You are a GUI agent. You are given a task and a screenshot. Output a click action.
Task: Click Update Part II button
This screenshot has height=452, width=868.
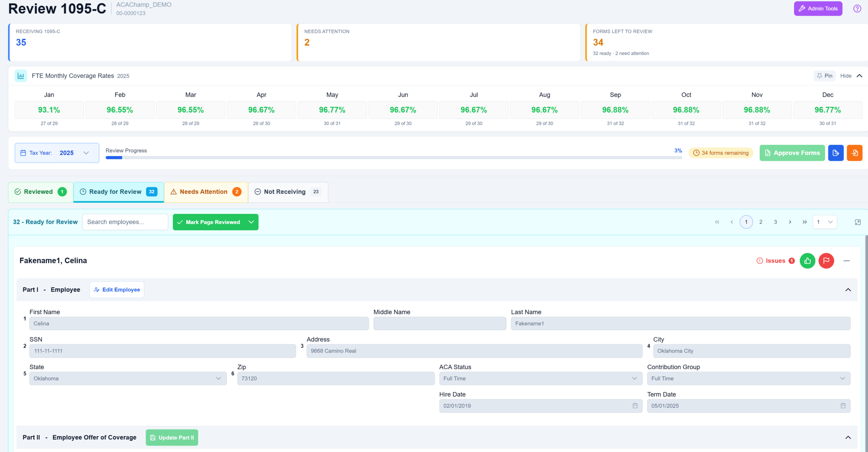[x=172, y=437]
